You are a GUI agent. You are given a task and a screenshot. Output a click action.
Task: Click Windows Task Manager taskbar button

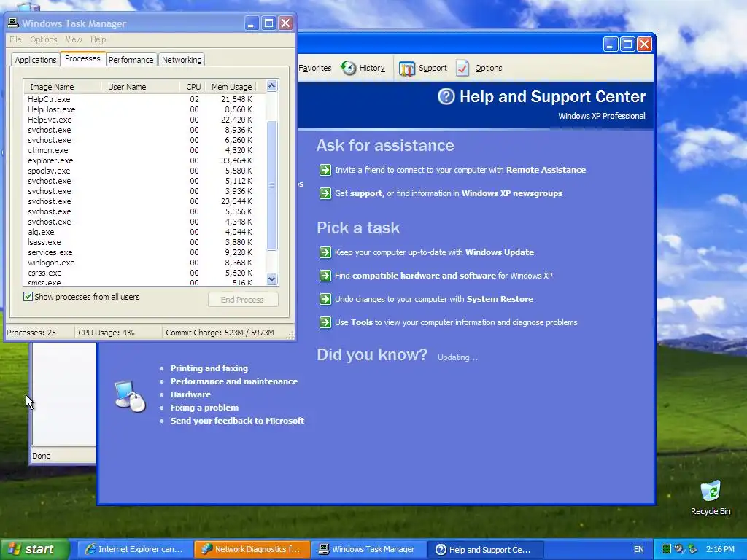pyautogui.click(x=369, y=549)
